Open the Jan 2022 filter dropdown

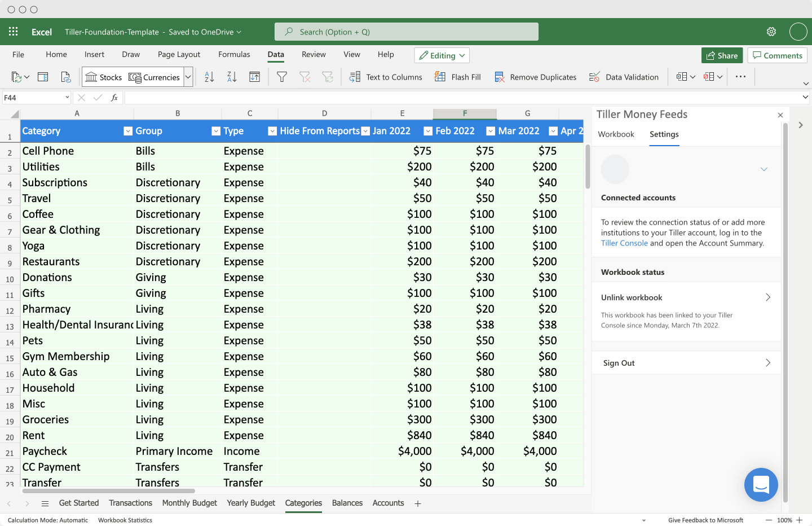coord(428,131)
